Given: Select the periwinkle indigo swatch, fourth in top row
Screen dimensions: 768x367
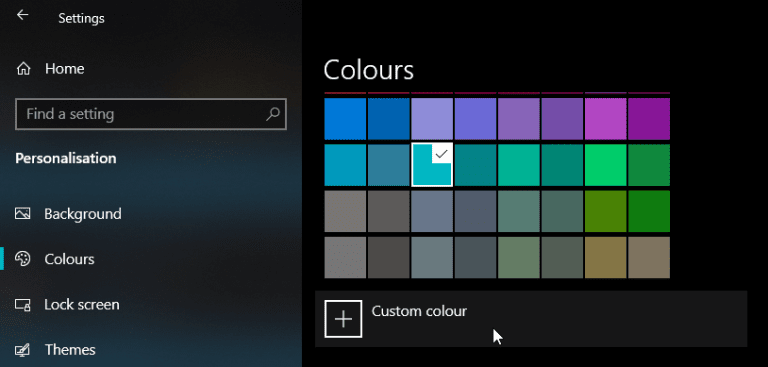Looking at the screenshot, I should (475, 119).
